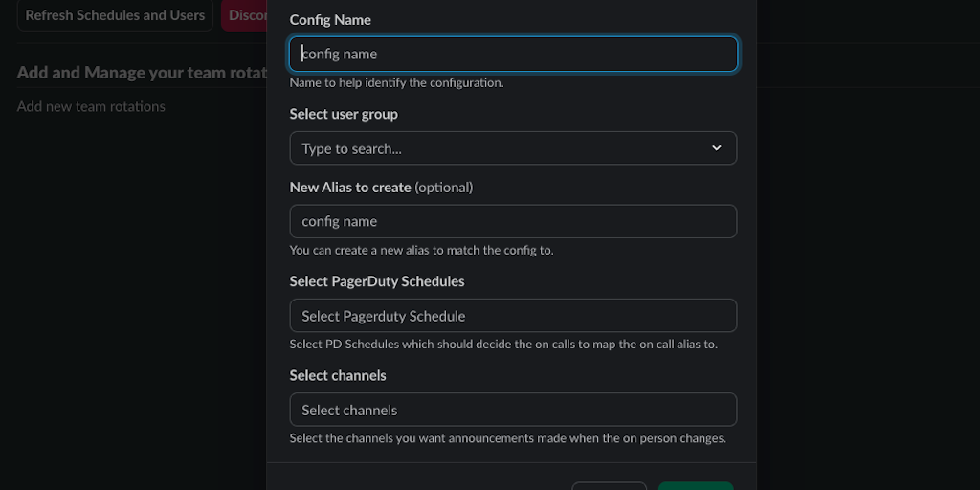The height and width of the screenshot is (490, 980).
Task: Open the Select PagerDuty Schedule picker
Action: 513,316
